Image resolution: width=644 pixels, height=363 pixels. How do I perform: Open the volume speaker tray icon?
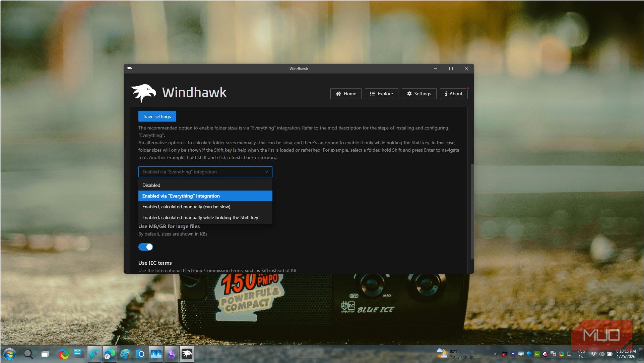click(x=602, y=354)
